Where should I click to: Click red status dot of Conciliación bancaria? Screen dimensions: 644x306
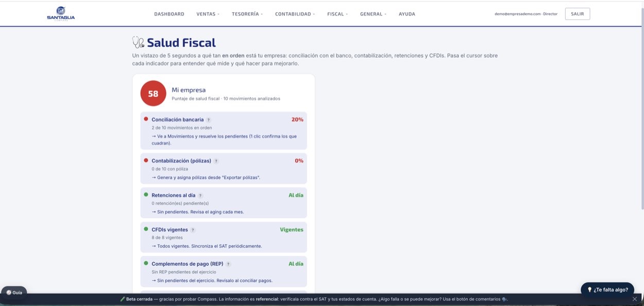click(146, 119)
